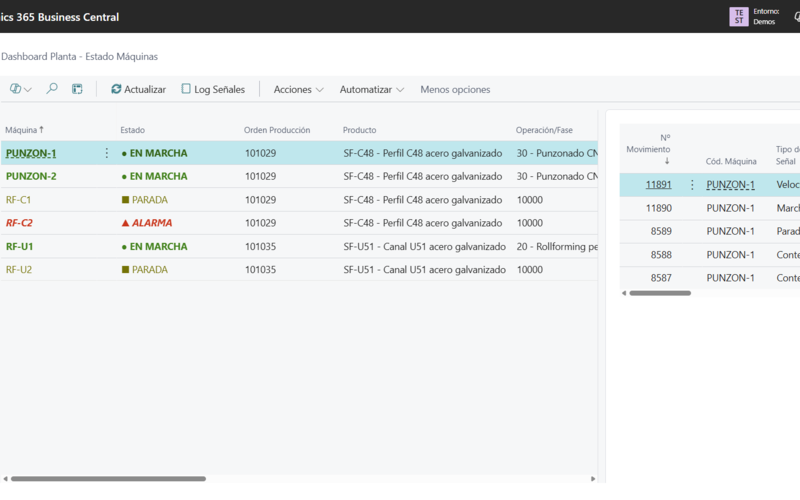Select the RF-U1 machine
This screenshot has height=500, width=800.
[x=19, y=246]
